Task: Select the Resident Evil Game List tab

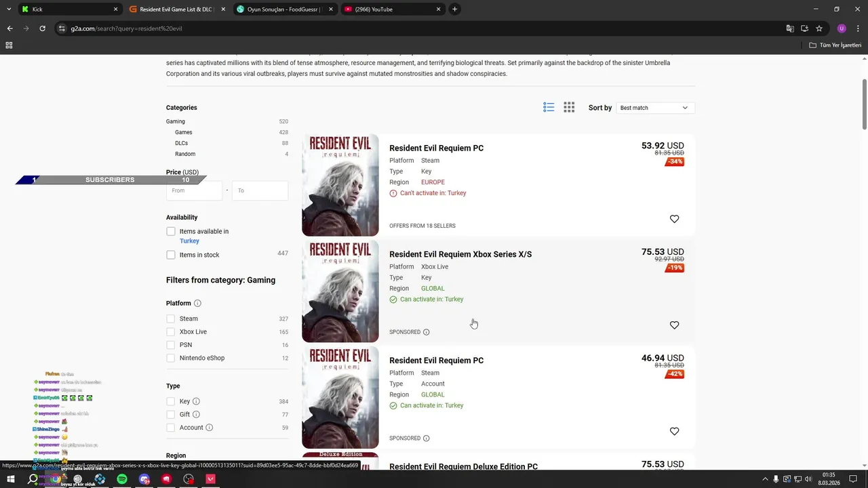Action: tap(176, 9)
